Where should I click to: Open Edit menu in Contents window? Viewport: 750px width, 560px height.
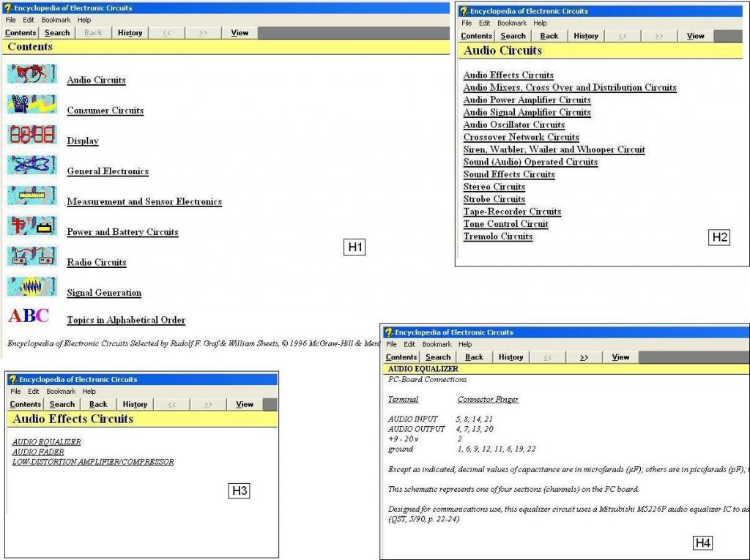29,20
